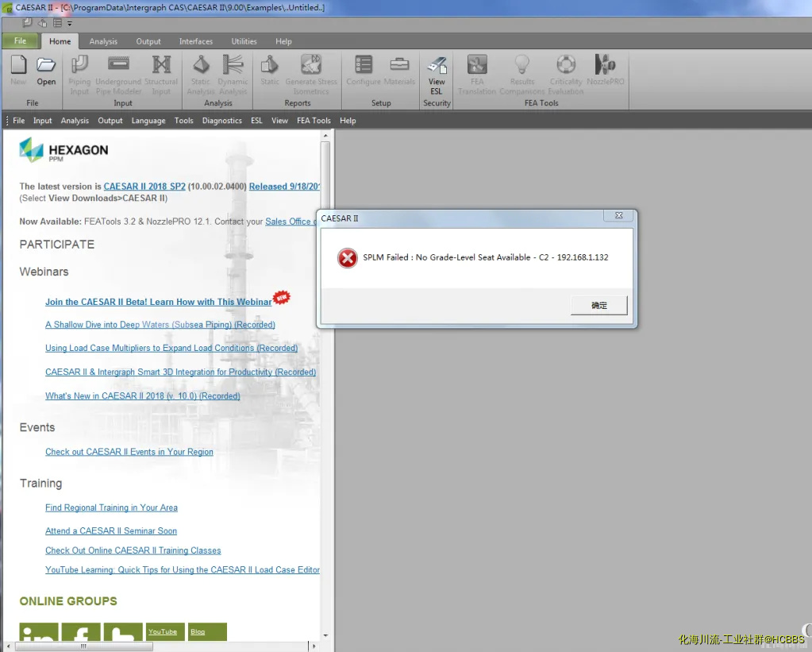Click the View ESL security icon
The image size is (812, 652).
point(437,75)
